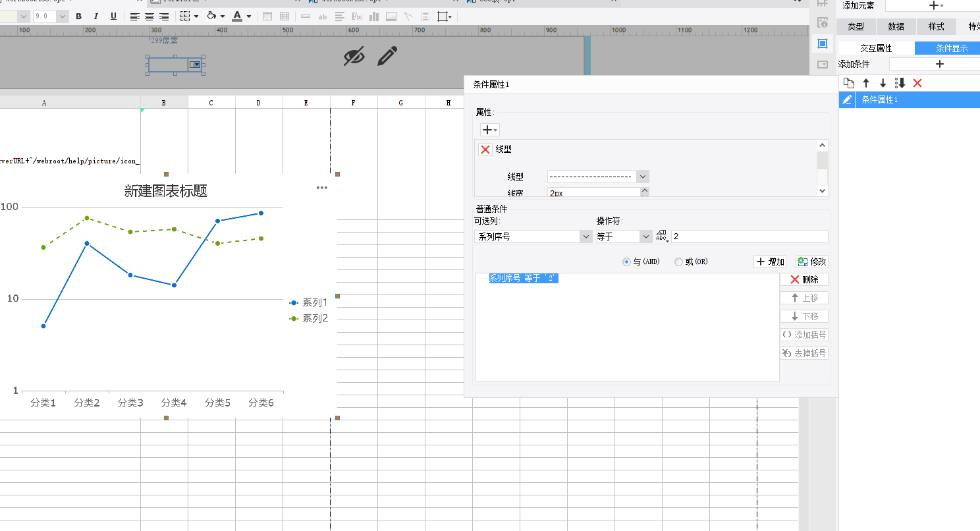Image resolution: width=980 pixels, height=531 pixels.
Task: Click the 删除 delete button
Action: 804,279
